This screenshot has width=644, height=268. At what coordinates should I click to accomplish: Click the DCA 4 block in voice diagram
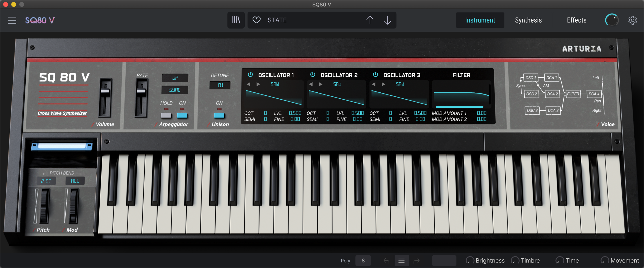[x=594, y=94]
